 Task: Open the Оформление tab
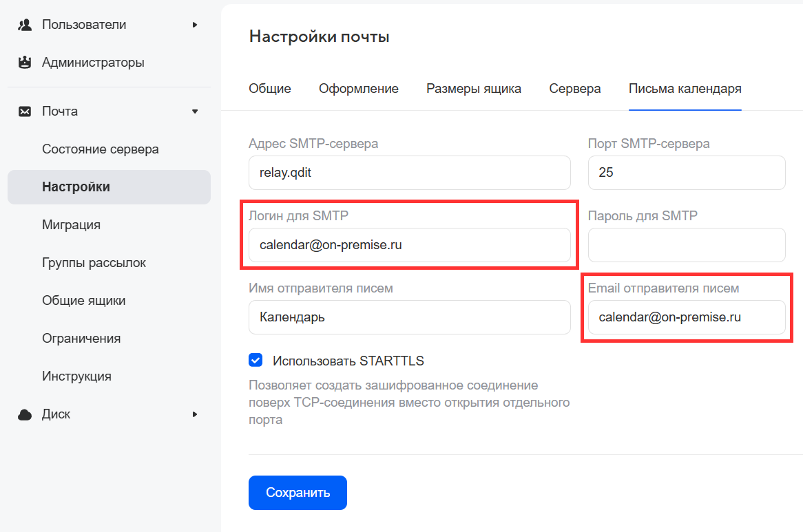pyautogui.click(x=358, y=89)
